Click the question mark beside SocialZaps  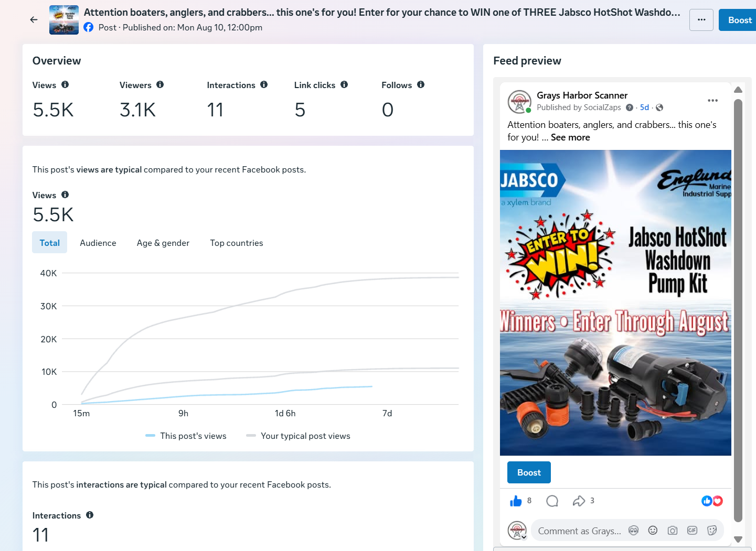click(630, 107)
